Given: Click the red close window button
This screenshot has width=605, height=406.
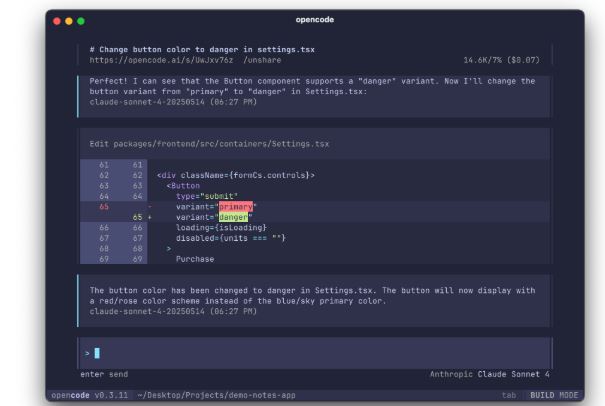Looking at the screenshot, I should pyautogui.click(x=58, y=20).
